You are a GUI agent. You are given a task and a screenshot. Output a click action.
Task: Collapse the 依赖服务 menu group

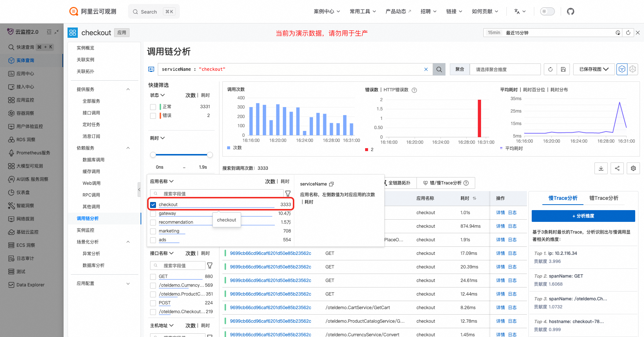point(128,148)
